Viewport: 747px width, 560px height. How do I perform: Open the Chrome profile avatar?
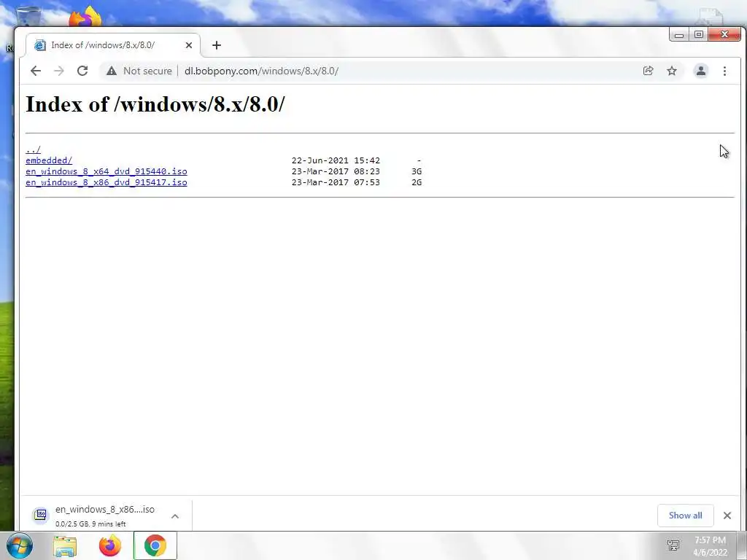701,71
